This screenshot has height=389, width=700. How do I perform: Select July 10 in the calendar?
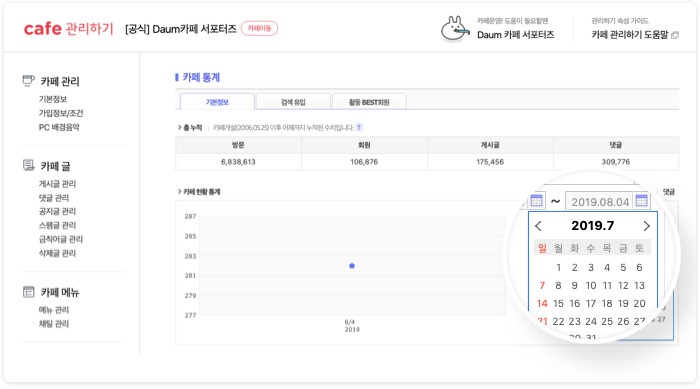[x=591, y=285]
